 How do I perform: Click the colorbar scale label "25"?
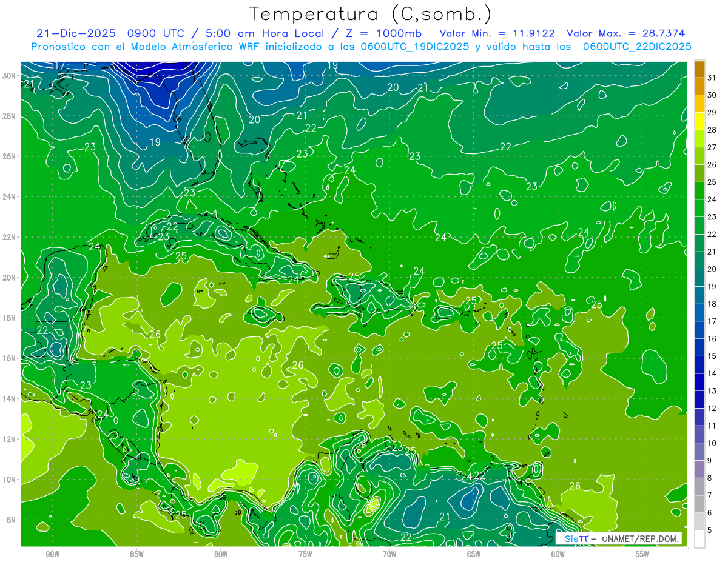(712, 182)
